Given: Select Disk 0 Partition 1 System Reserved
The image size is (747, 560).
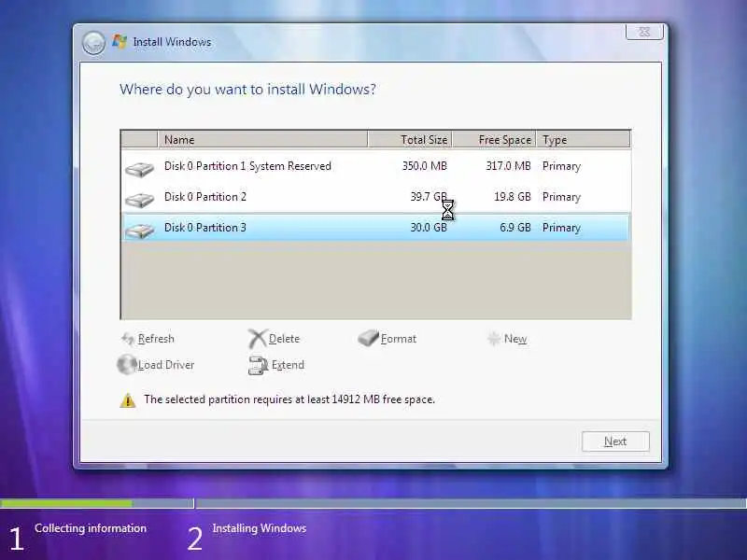Looking at the screenshot, I should 376,166.
